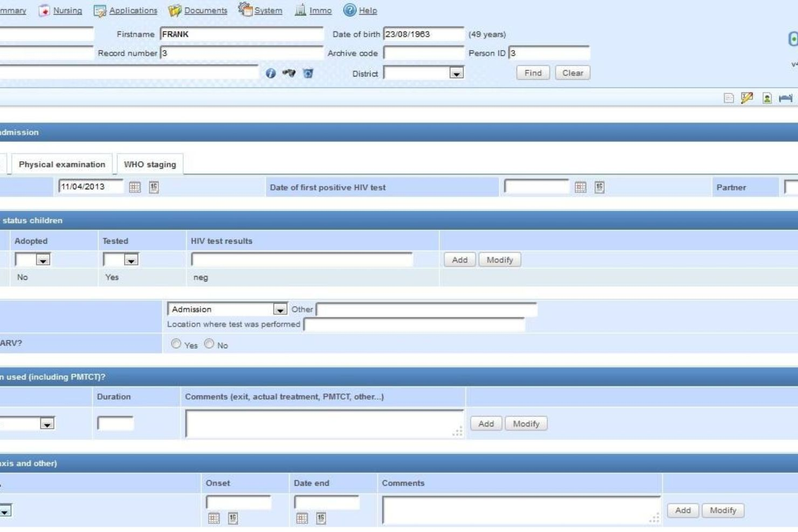Click the person portrait icon in the right toolbar
The width and height of the screenshot is (798, 532).
coord(767,98)
